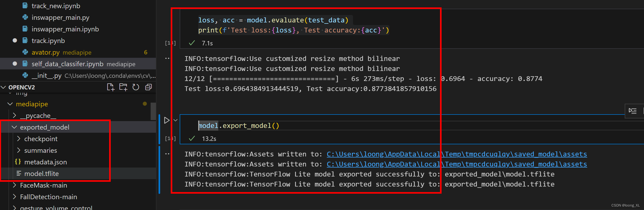Expand the FallDetection-main folder
Screen dimensions: 644x210
tap(14, 197)
